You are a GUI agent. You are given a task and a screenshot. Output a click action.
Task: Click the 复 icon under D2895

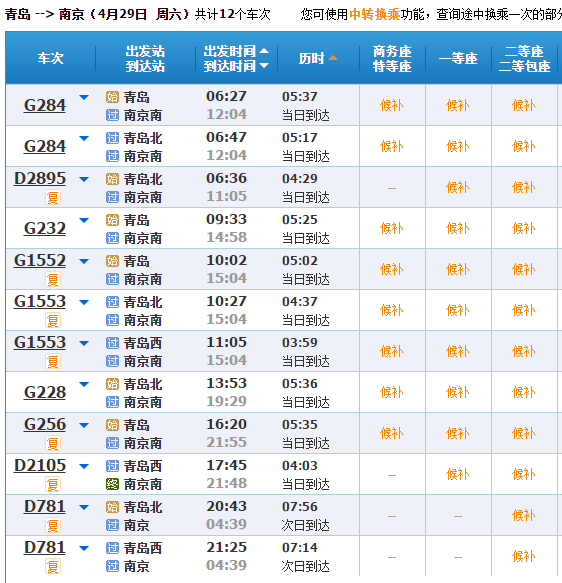[x=52, y=197]
